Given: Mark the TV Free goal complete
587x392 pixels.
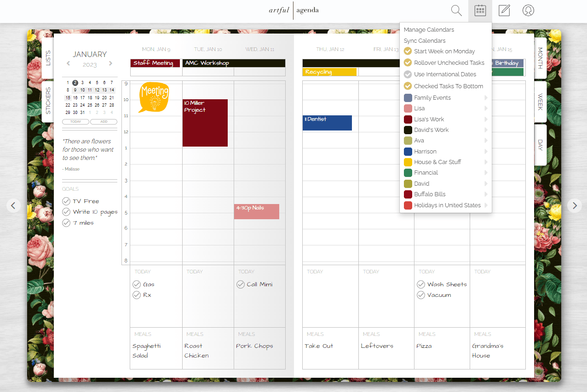Looking at the screenshot, I should click(67, 201).
